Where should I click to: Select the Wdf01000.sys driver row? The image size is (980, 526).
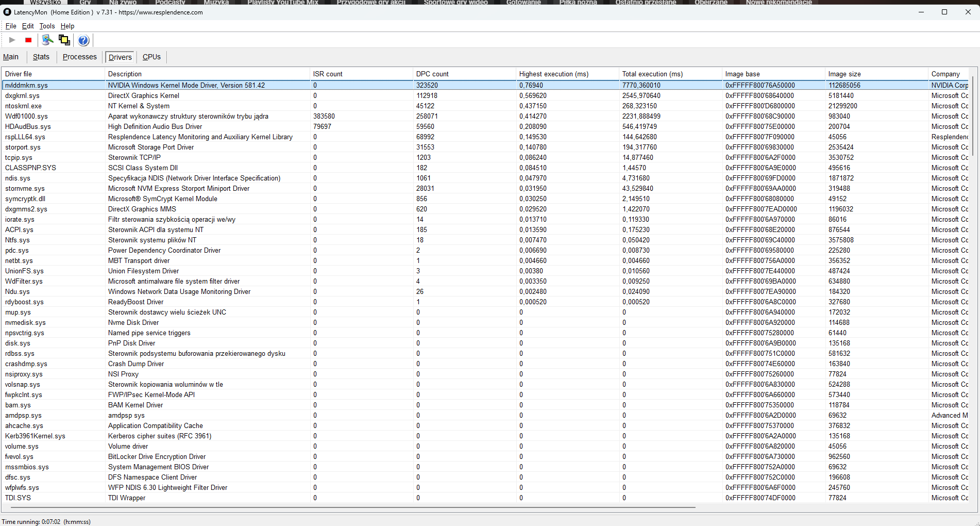26,116
